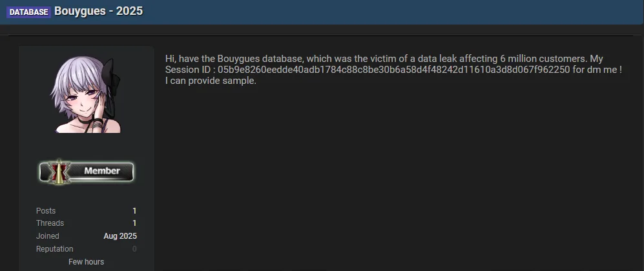Open the "Bouygues - 2025" thread title

[x=98, y=11]
